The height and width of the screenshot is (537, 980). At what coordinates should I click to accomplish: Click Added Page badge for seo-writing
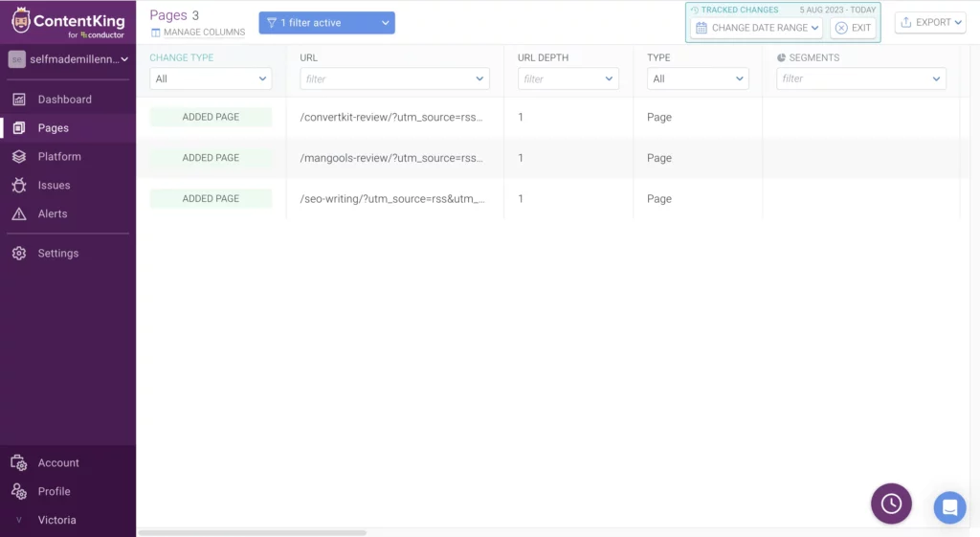coord(211,198)
